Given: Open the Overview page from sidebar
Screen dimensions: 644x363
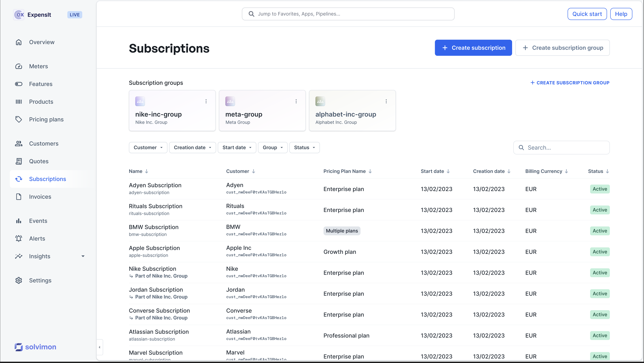Looking at the screenshot, I should [19, 42].
